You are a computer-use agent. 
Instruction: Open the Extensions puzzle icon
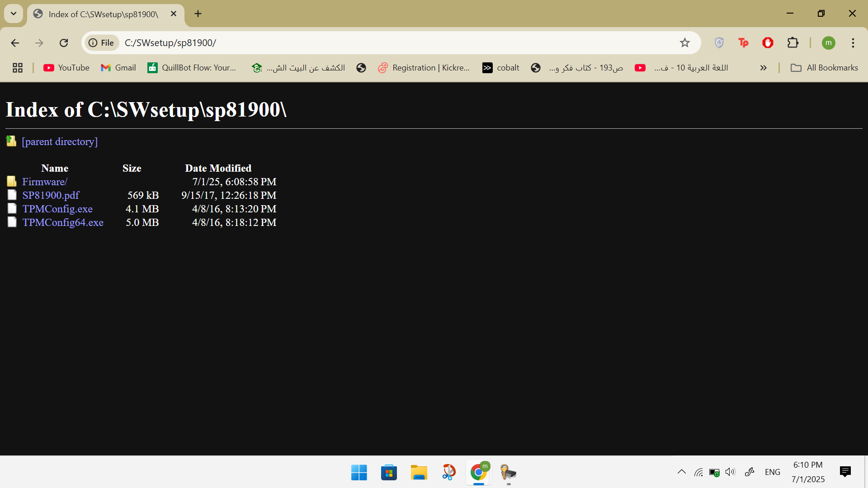pyautogui.click(x=793, y=43)
